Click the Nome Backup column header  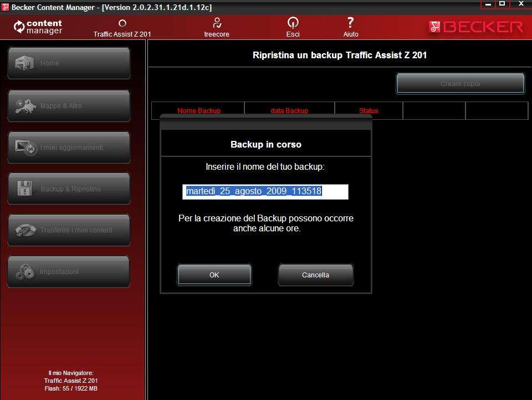point(199,111)
